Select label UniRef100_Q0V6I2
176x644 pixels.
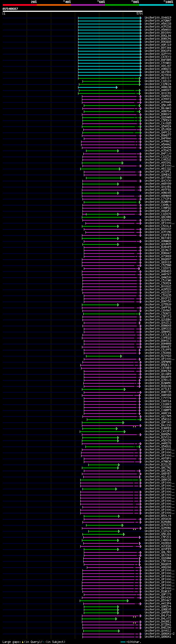click(158, 631)
